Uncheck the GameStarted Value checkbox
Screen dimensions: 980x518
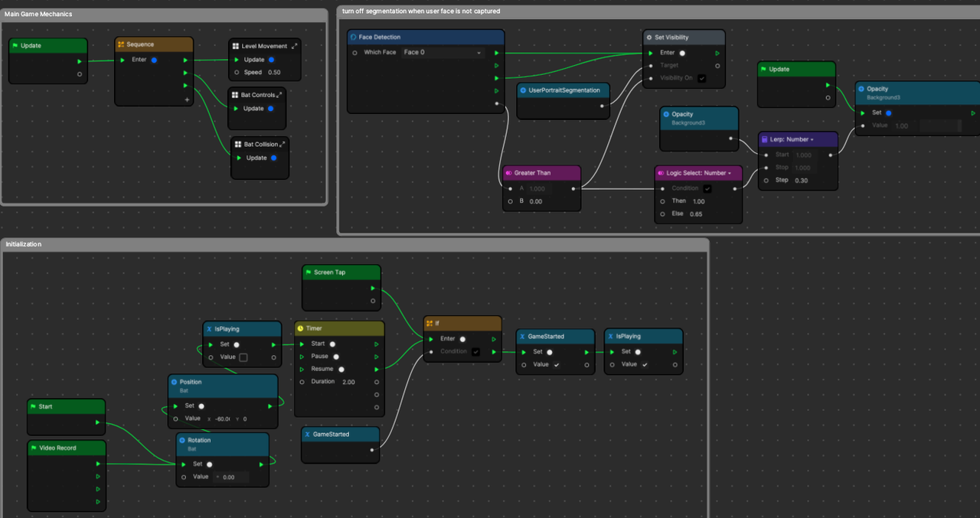[557, 365]
